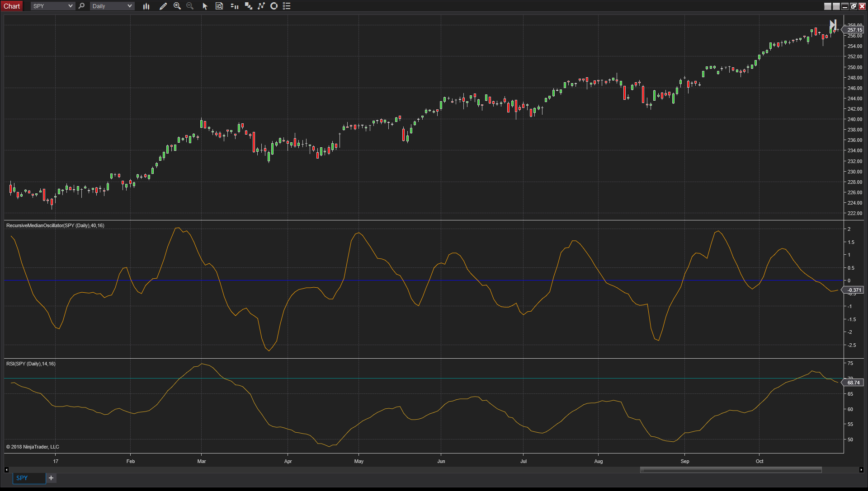Open the bar type chart style icon
This screenshot has width=868, height=491.
(146, 6)
